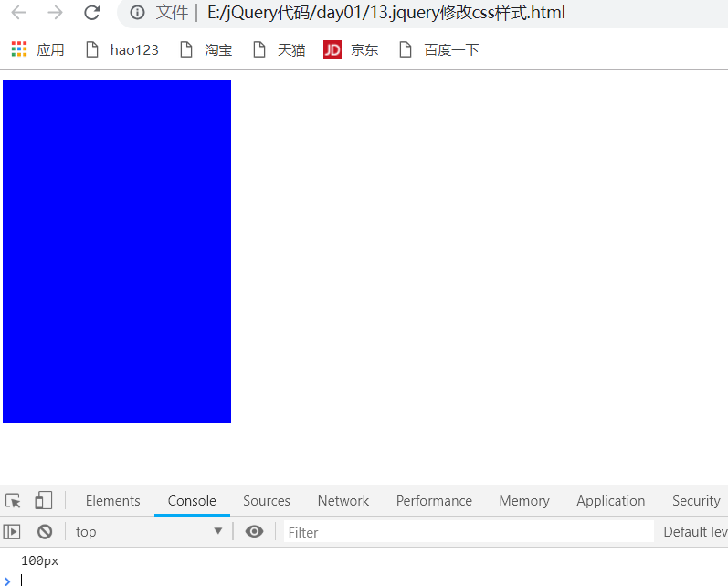
Task: Switch to the Console tab
Action: pyautogui.click(x=192, y=501)
